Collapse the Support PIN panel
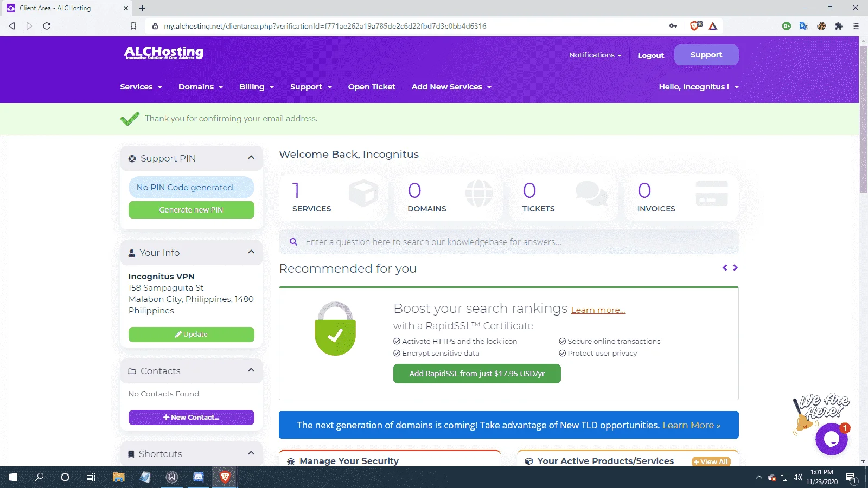868x488 pixels. click(x=251, y=158)
